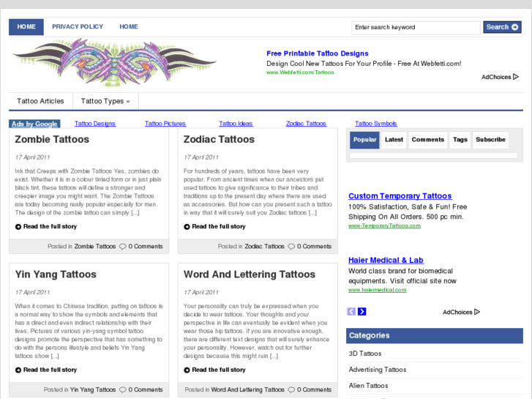532x399 pixels.
Task: Open the Tattoo Designs ad link
Action: tap(95, 124)
